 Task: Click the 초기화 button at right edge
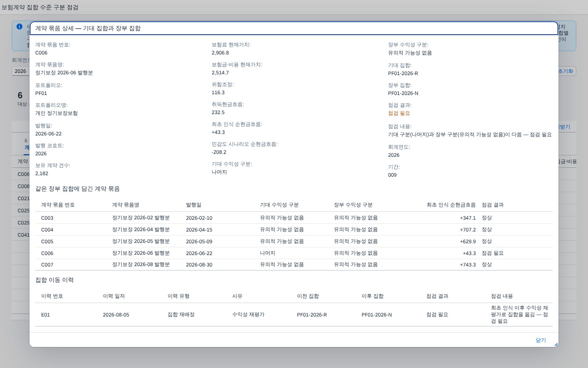coord(567,71)
